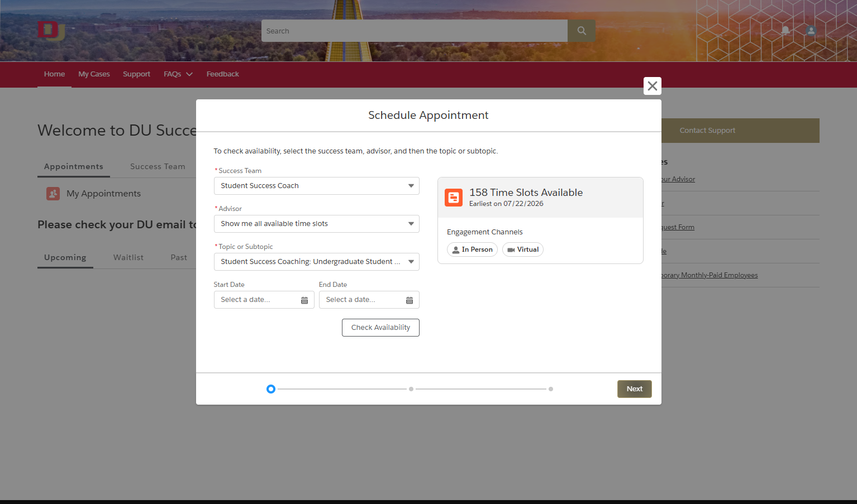Viewport: 857px width, 504px height.
Task: Click the third progress step dot
Action: 551,389
